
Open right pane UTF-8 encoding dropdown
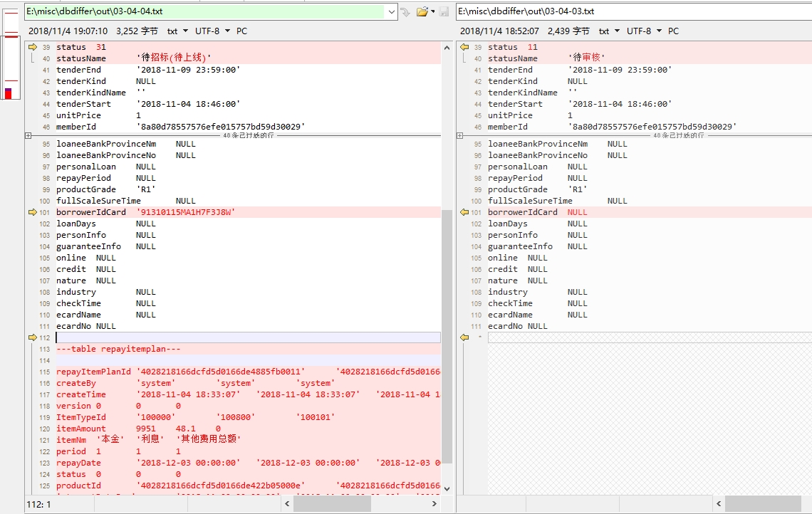click(643, 31)
